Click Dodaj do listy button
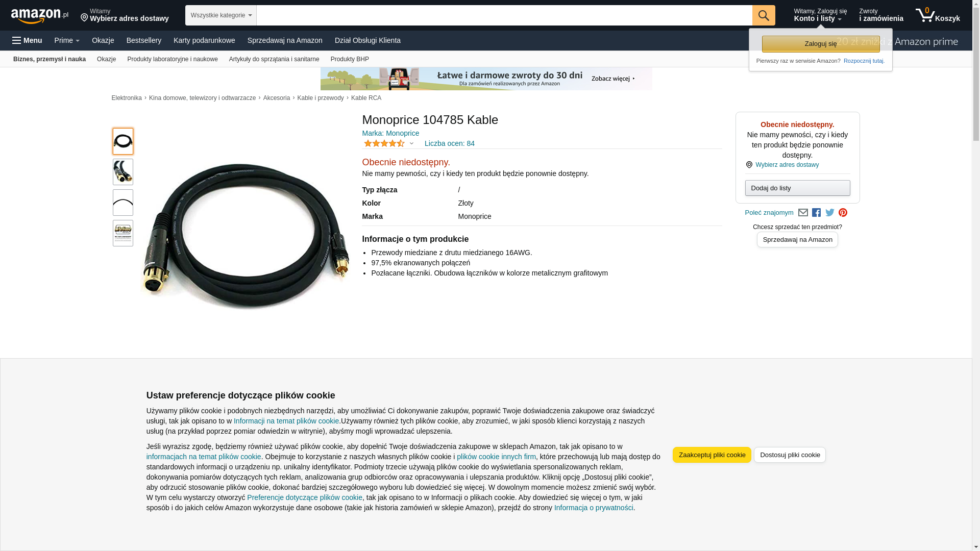The width and height of the screenshot is (980, 551). click(797, 188)
